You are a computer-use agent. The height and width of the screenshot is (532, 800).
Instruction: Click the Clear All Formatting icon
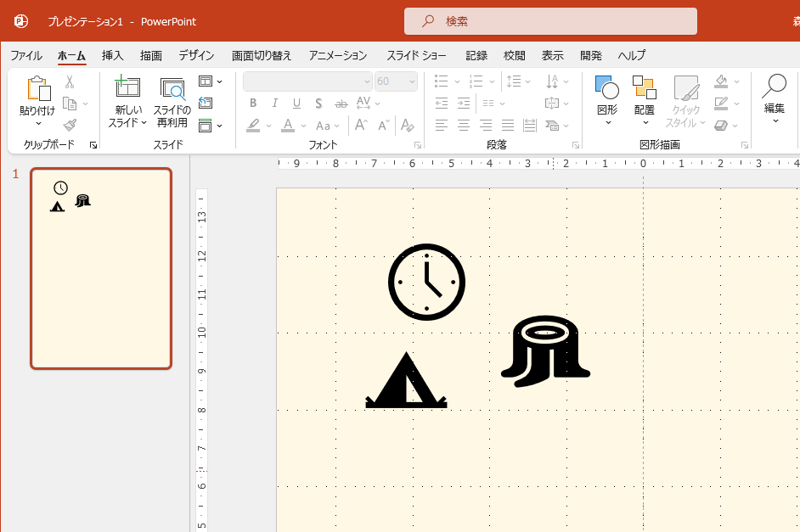click(x=407, y=126)
